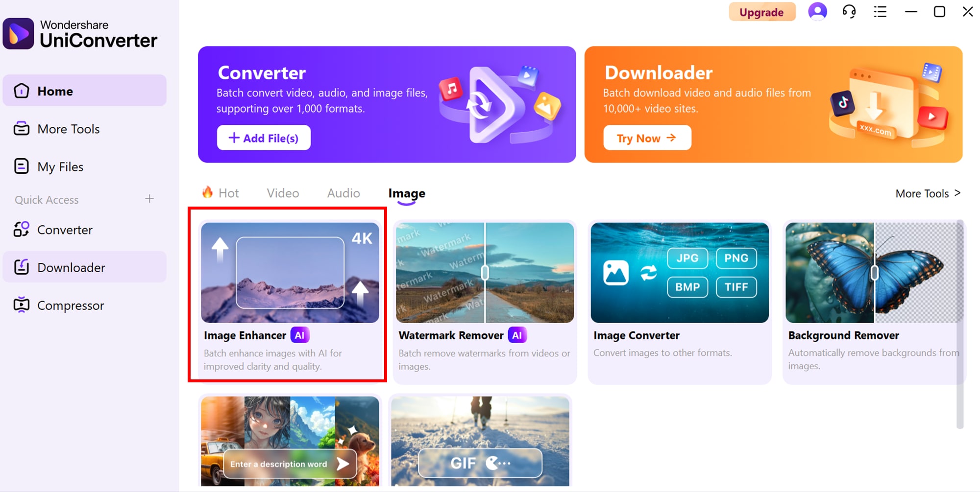The height and width of the screenshot is (492, 980).
Task: Click the BMP format label
Action: pyautogui.click(x=687, y=287)
